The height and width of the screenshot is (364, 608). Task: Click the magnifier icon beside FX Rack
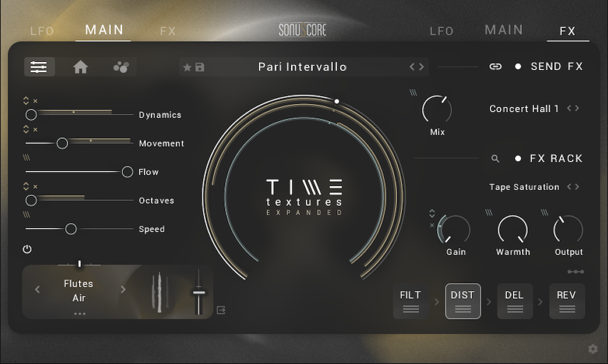[495, 159]
